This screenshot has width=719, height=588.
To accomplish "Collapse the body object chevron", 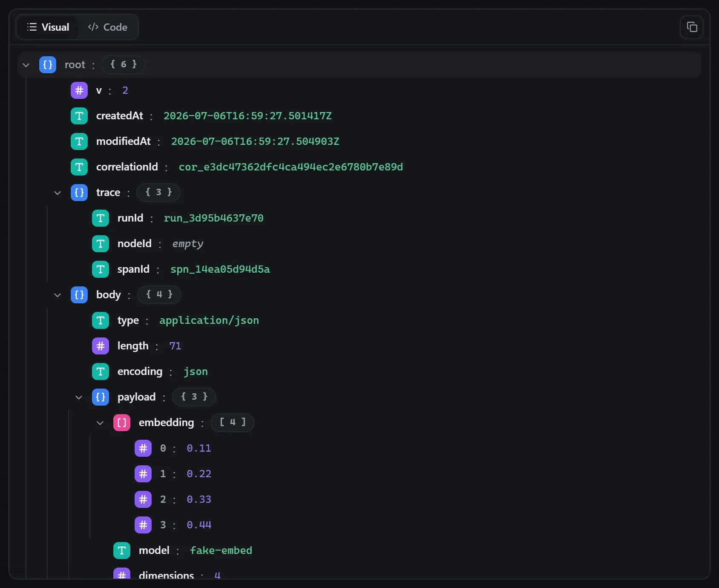I will 58,295.
